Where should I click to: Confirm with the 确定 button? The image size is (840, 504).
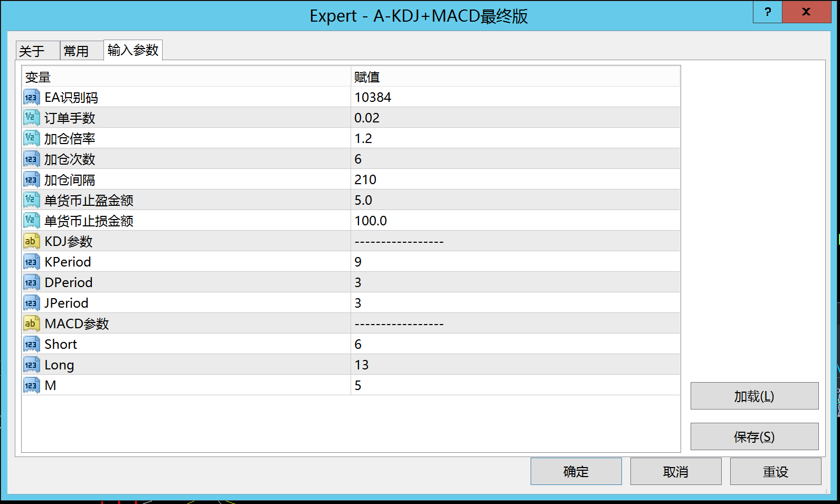coord(576,471)
